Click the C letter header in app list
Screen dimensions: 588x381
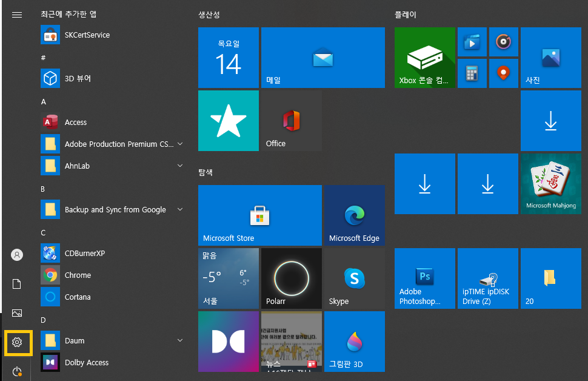coord(43,233)
